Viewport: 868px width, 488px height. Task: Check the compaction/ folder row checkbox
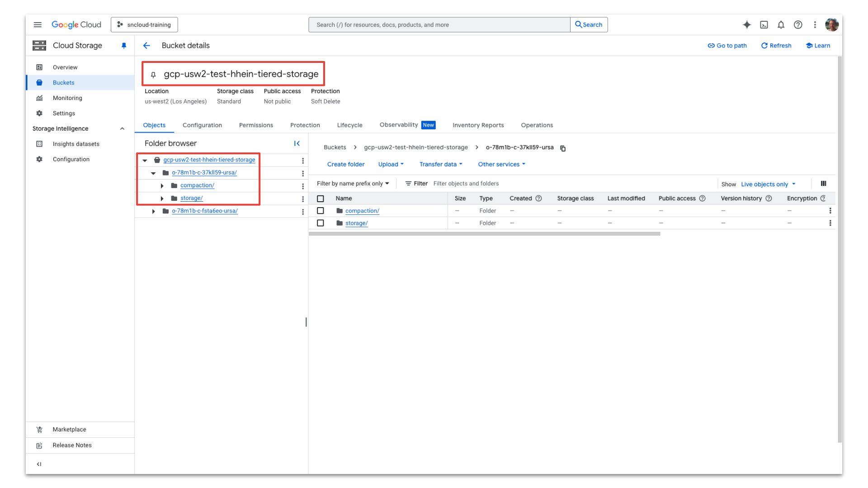click(321, 210)
